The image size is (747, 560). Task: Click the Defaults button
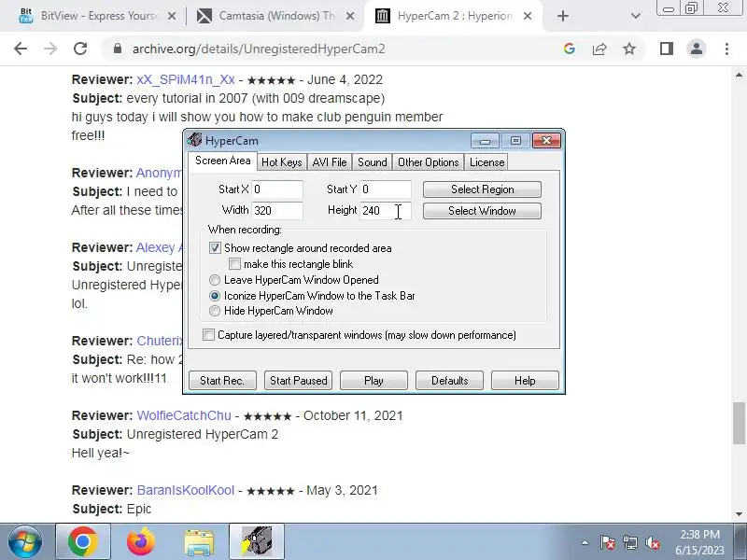(450, 381)
